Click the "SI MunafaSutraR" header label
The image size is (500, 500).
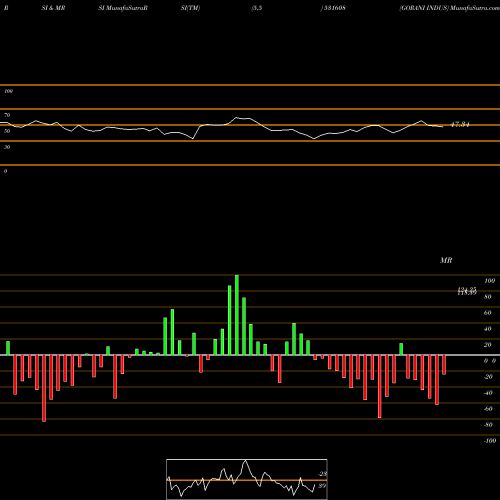(x=123, y=8)
